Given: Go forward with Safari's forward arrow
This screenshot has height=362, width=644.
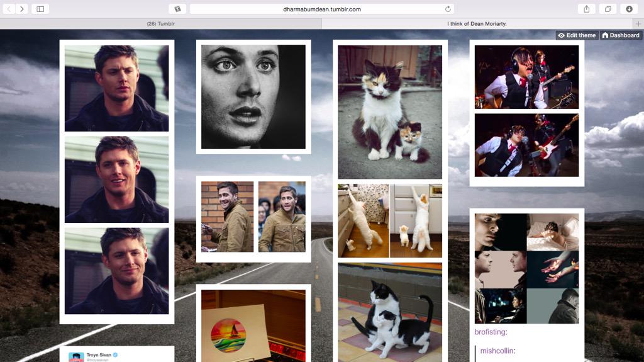Looking at the screenshot, I should point(22,9).
